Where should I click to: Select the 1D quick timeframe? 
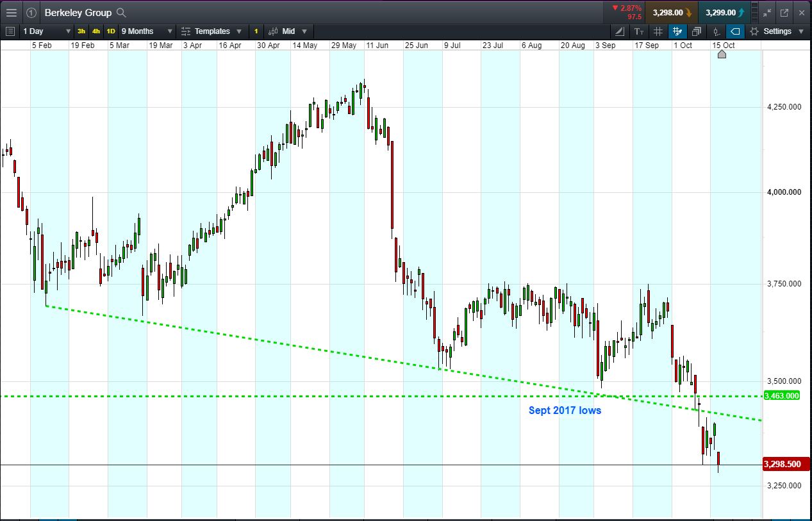click(111, 31)
